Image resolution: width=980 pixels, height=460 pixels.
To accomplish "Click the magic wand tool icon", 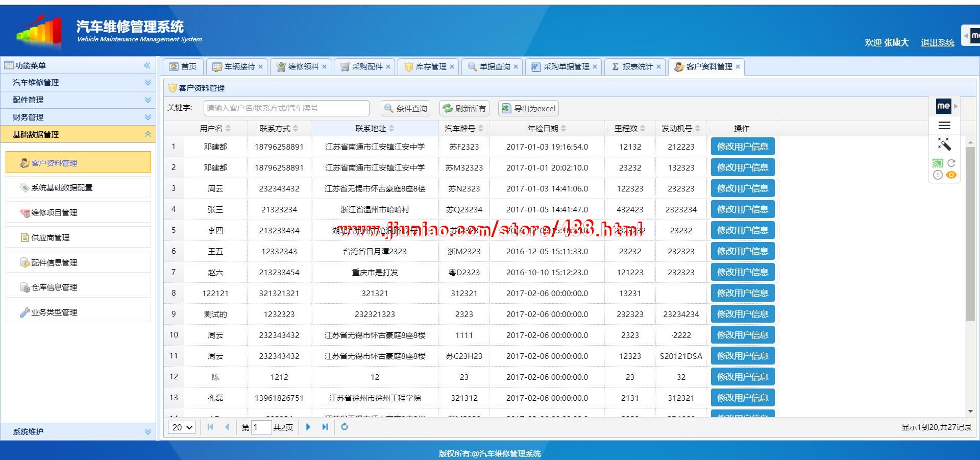I will pos(944,144).
